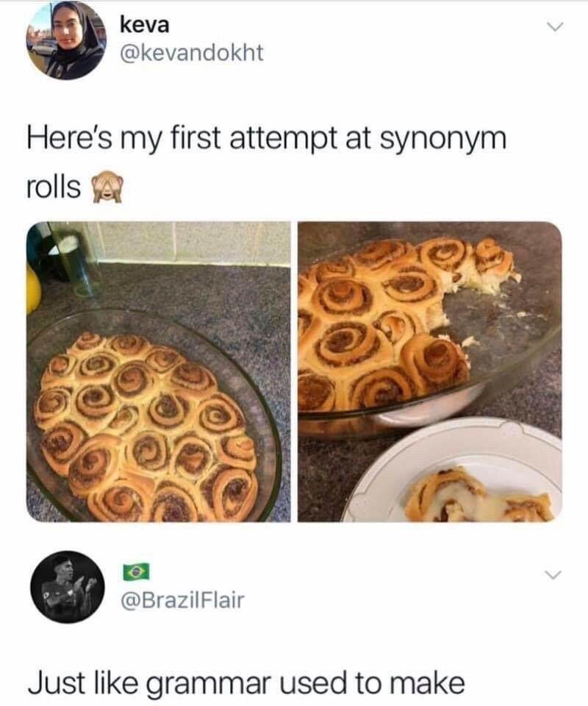The image size is (588, 706).
Task: Click the yellow lemon at left photo edge
Action: click(x=33, y=288)
